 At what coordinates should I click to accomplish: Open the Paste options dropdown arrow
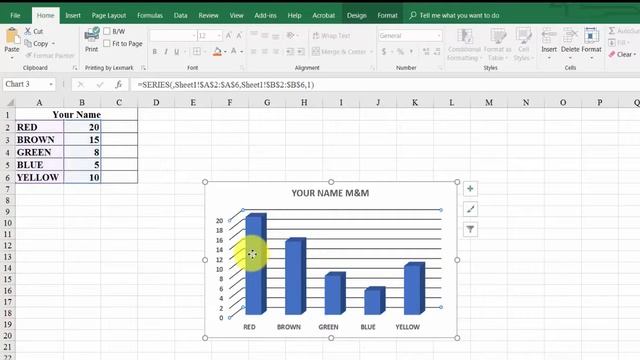12,58
